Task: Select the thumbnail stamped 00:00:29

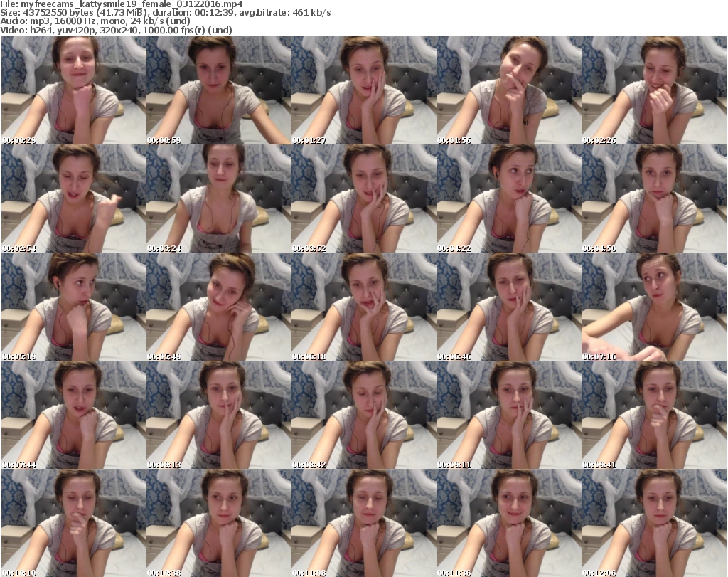Action: 74,90
